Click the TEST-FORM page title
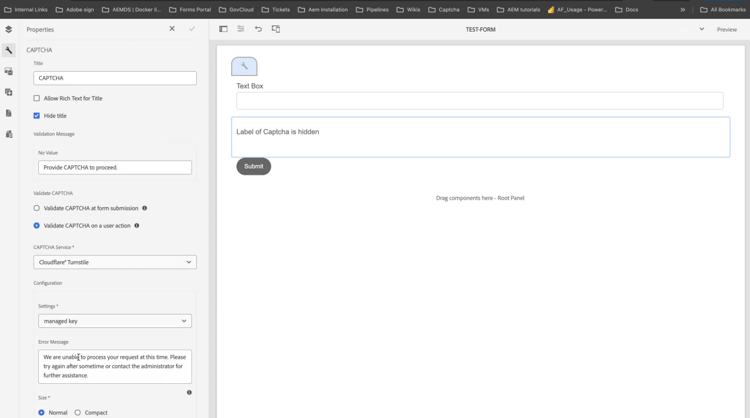This screenshot has width=750, height=418. click(481, 30)
